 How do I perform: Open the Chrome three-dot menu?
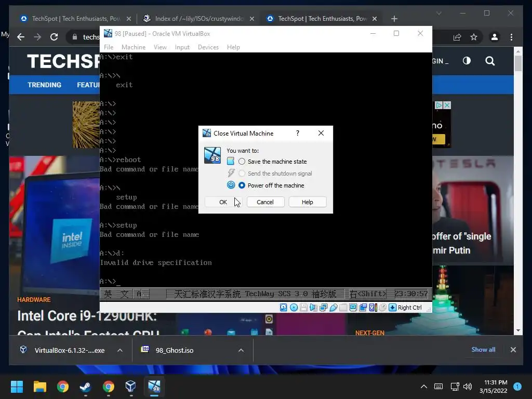click(511, 37)
